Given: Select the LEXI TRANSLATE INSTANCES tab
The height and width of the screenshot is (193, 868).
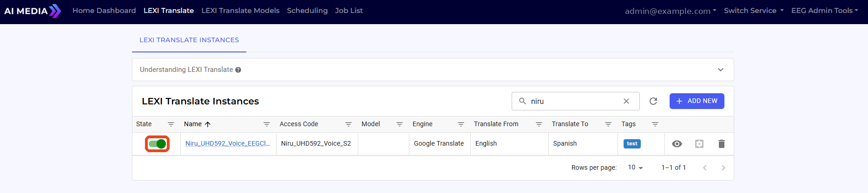Looking at the screenshot, I should (x=189, y=40).
